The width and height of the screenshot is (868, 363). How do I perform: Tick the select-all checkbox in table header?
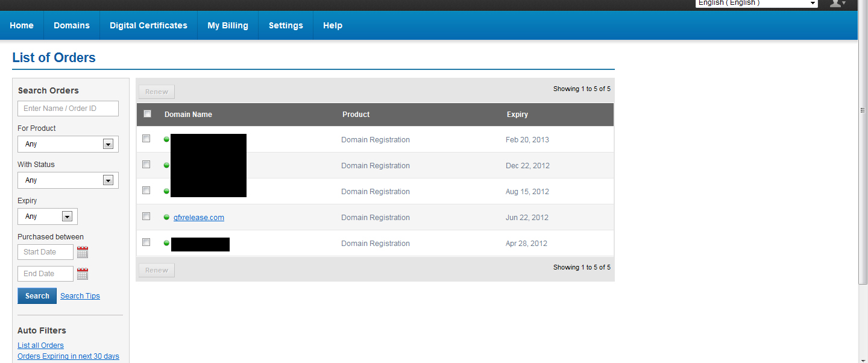147,113
